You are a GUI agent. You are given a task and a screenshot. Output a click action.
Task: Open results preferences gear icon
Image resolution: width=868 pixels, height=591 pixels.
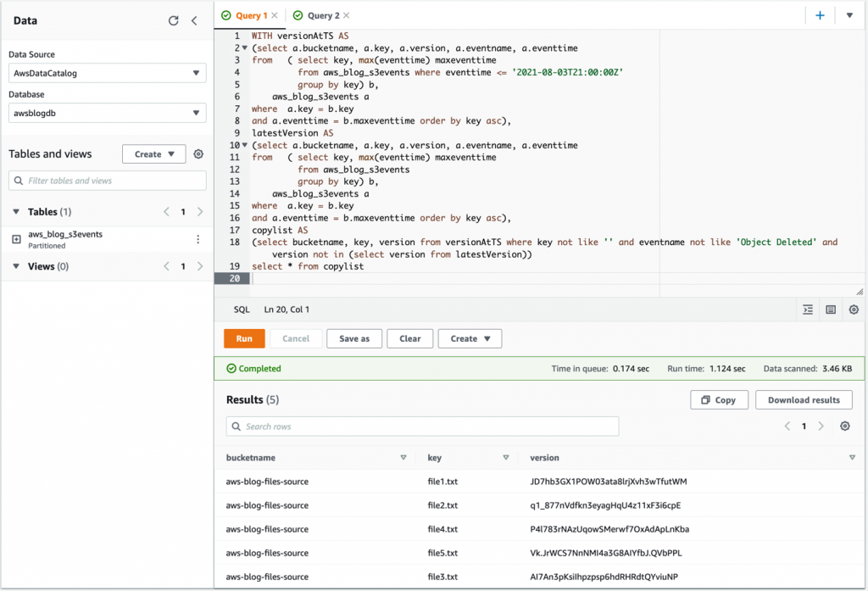pyautogui.click(x=845, y=426)
